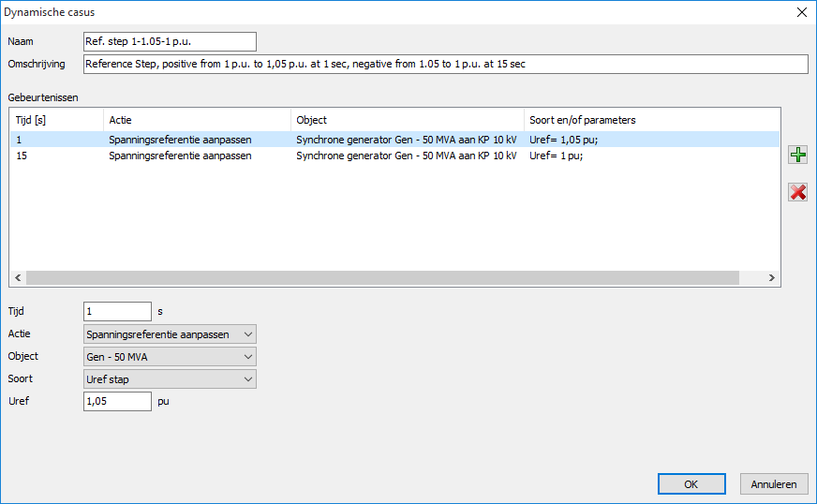Image resolution: width=817 pixels, height=504 pixels.
Task: Click the Naam text field
Action: point(169,42)
